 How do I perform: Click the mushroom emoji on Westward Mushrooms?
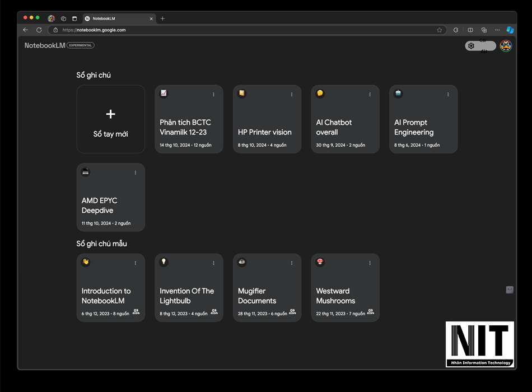point(320,262)
